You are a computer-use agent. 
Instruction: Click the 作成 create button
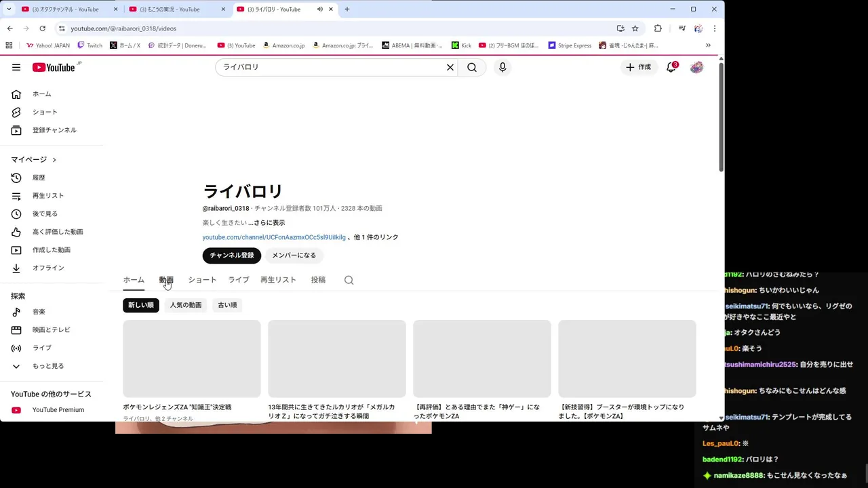(638, 67)
